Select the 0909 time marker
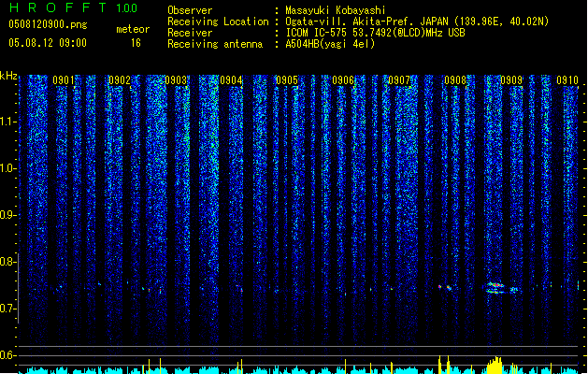 511,80
